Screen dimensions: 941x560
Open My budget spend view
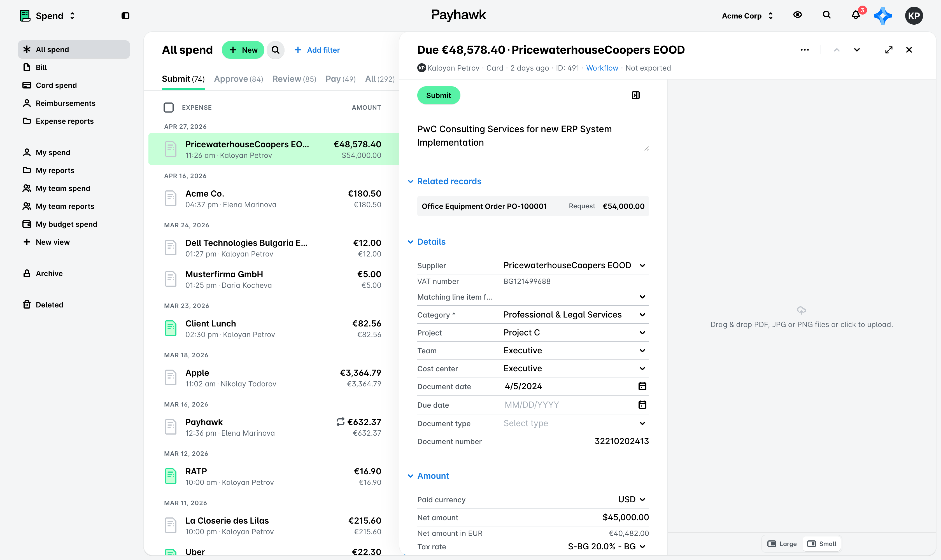point(74,224)
